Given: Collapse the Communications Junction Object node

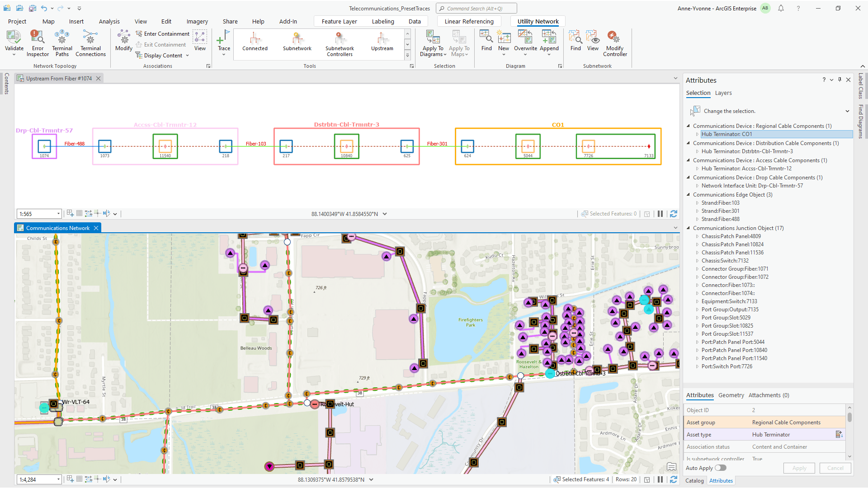Looking at the screenshot, I should 689,228.
